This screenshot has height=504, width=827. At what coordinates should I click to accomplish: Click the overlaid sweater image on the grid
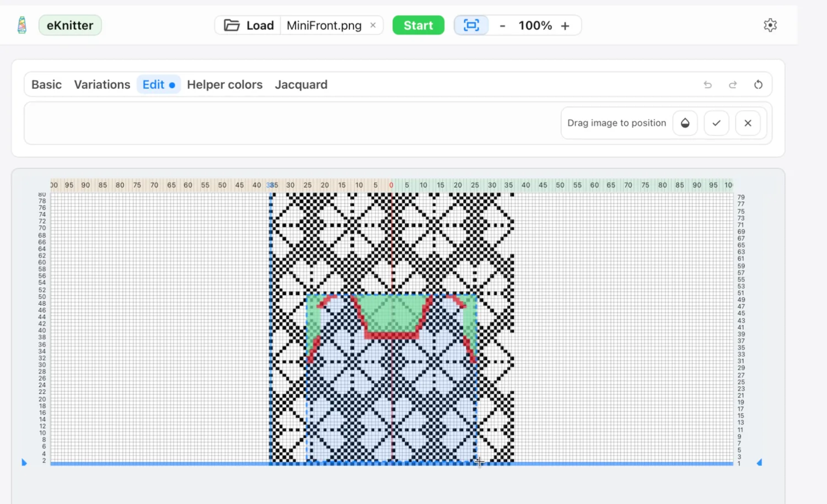click(391, 378)
